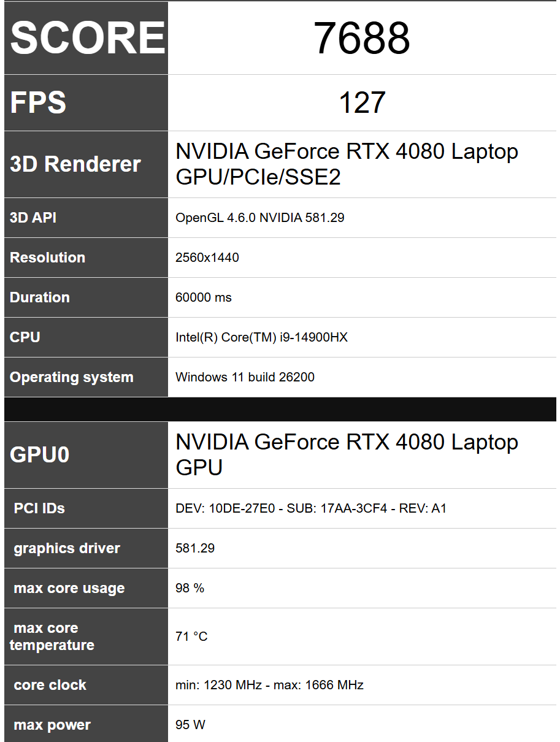Click the max core usage 98 % value
The height and width of the screenshot is (742, 560).
[190, 588]
